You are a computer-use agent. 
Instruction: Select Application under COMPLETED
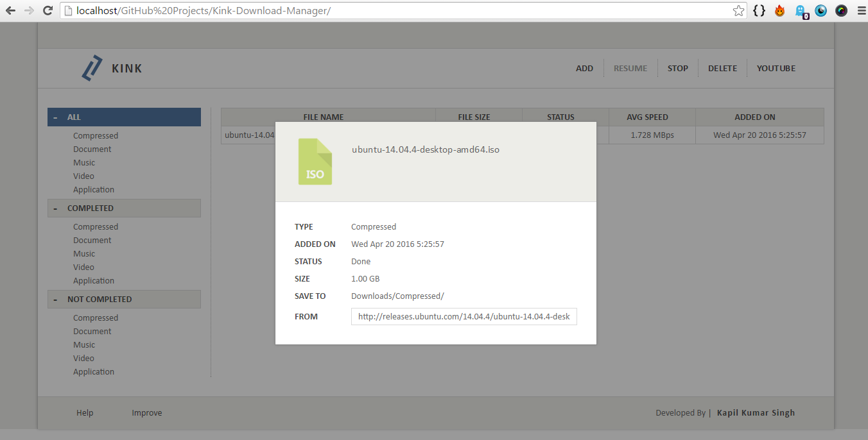(x=94, y=280)
